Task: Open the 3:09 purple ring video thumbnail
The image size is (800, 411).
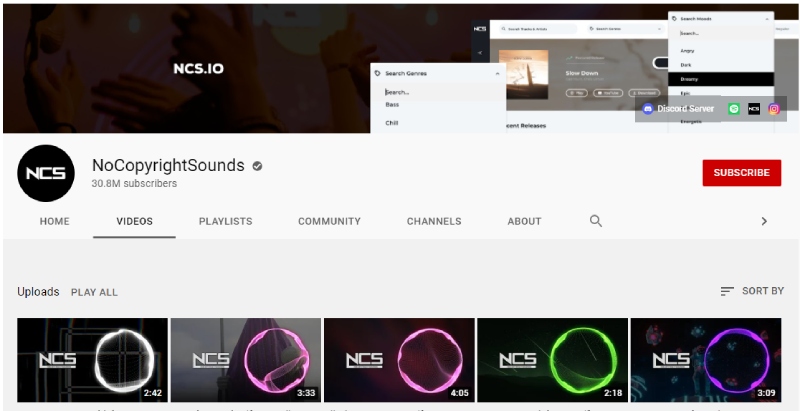Action: pos(706,360)
